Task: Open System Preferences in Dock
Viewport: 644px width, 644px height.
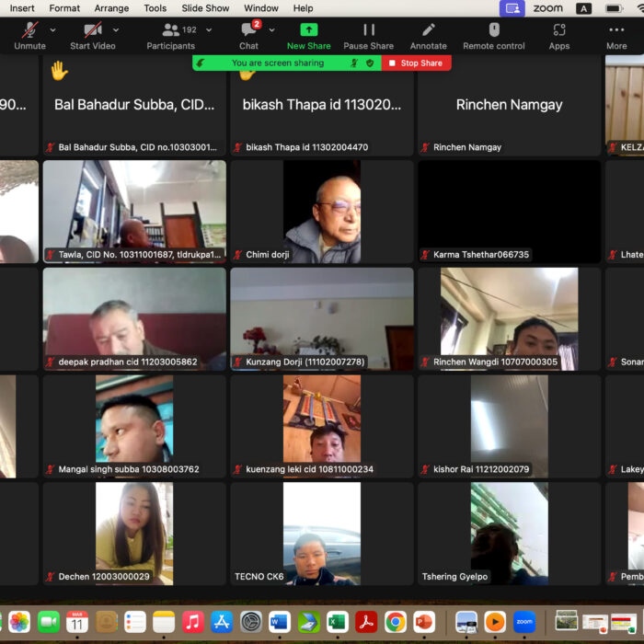Action: (x=251, y=622)
